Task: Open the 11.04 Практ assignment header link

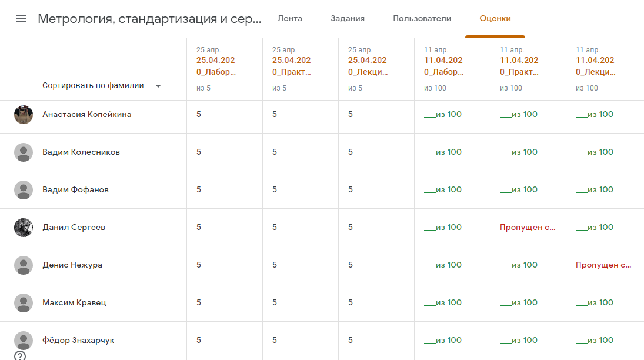Action: pos(519,66)
